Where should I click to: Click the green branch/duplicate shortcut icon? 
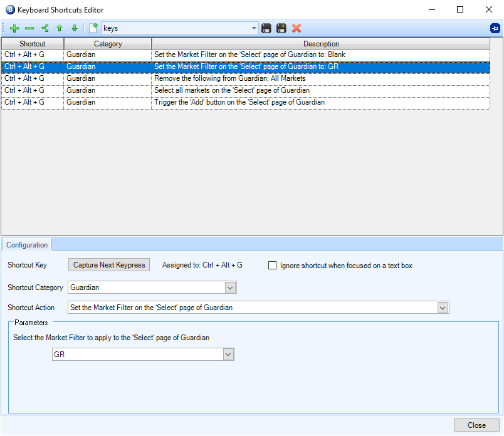point(45,28)
